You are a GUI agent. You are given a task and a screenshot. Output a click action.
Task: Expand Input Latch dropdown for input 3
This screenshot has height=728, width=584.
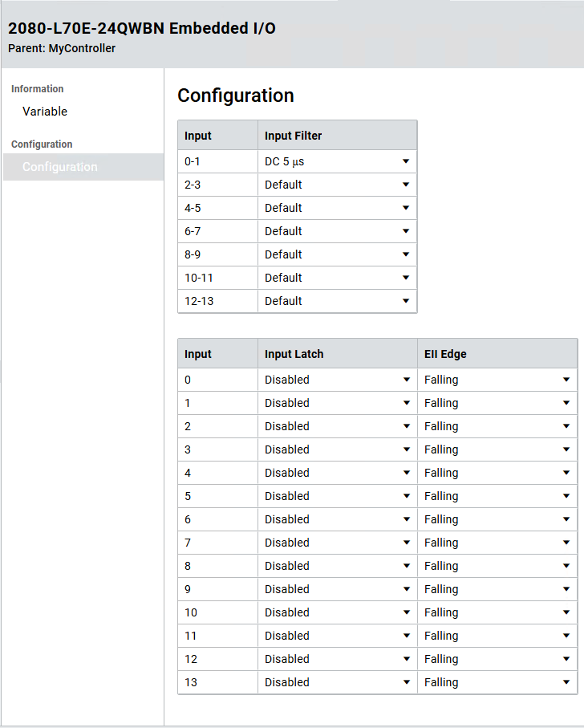click(337, 449)
